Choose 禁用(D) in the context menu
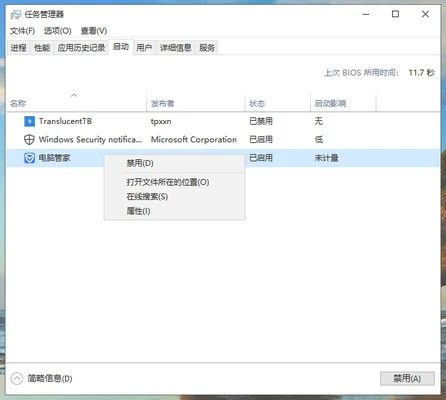Viewport: 446px width, 400px height. [174, 163]
